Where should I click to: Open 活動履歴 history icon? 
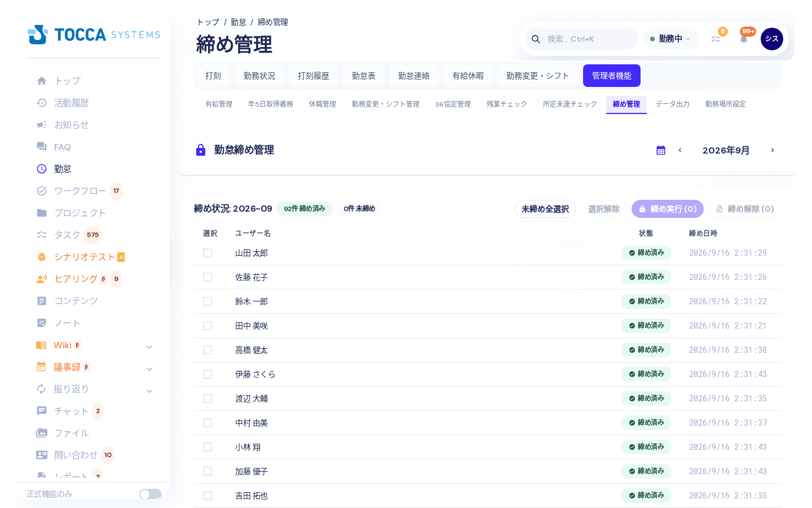pyautogui.click(x=42, y=103)
